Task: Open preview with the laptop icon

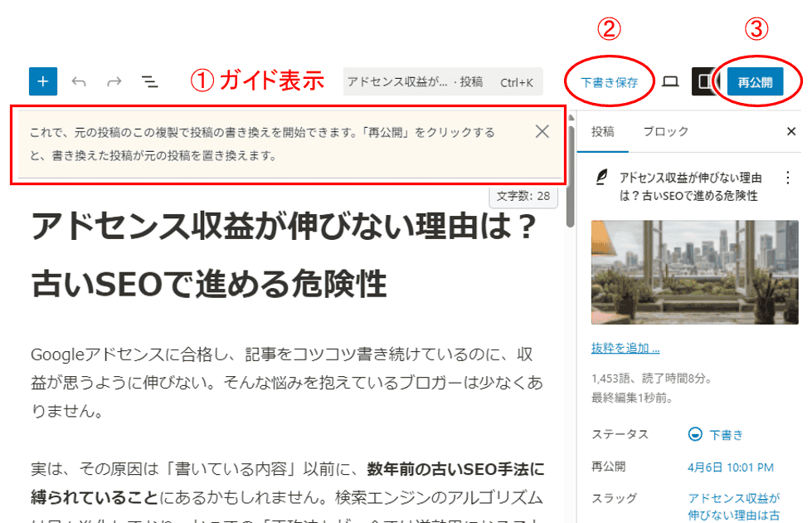Action: (x=670, y=81)
